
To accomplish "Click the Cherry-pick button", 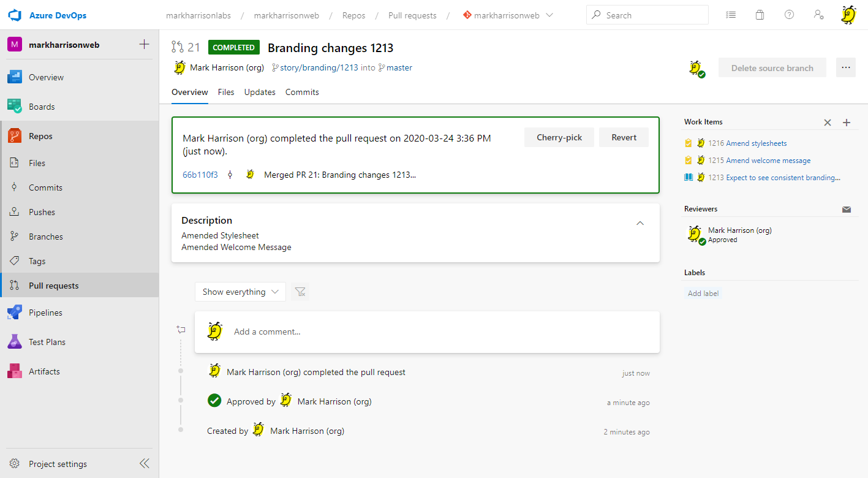I will click(559, 137).
